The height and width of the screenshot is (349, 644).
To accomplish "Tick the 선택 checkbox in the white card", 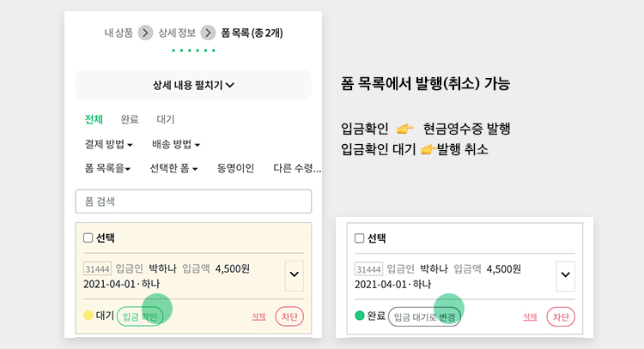I will pos(360,238).
